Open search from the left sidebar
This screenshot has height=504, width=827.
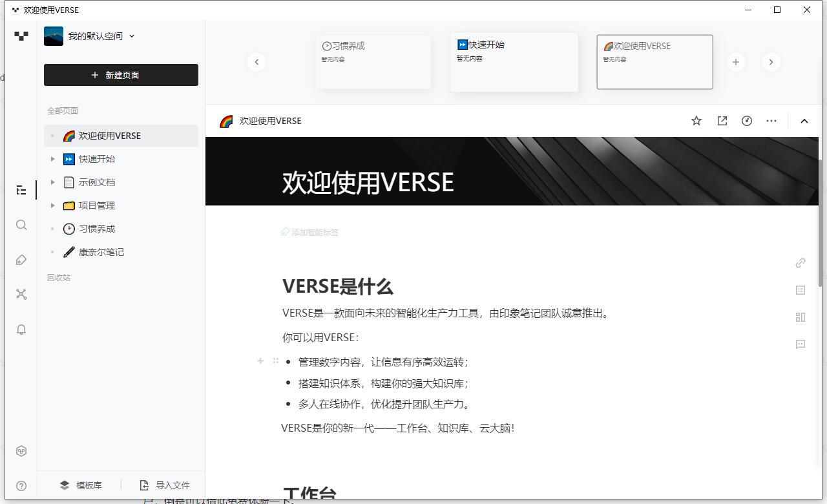[x=21, y=225]
